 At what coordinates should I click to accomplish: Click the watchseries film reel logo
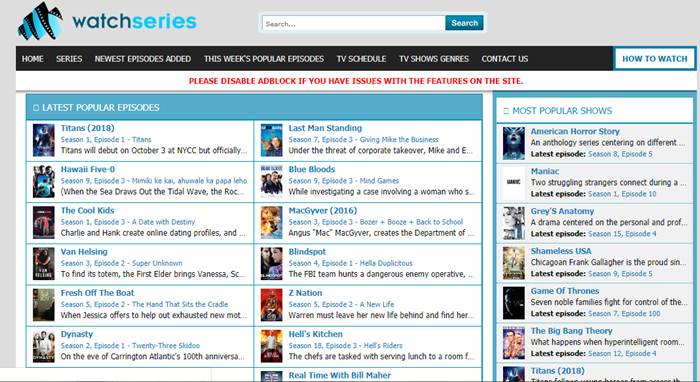click(40, 21)
